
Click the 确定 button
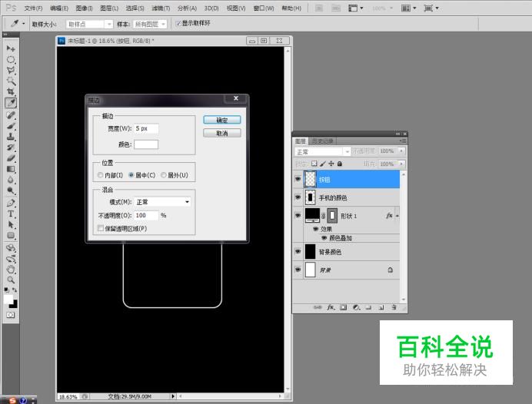222,120
